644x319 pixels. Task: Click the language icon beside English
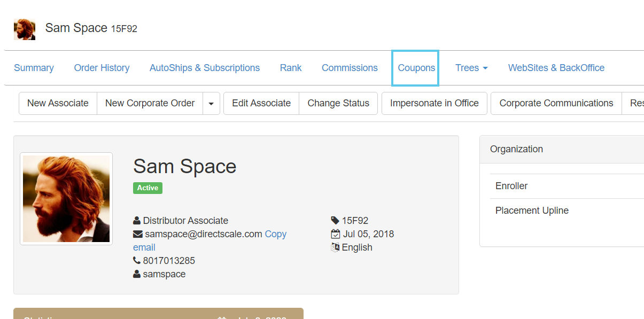(335, 247)
